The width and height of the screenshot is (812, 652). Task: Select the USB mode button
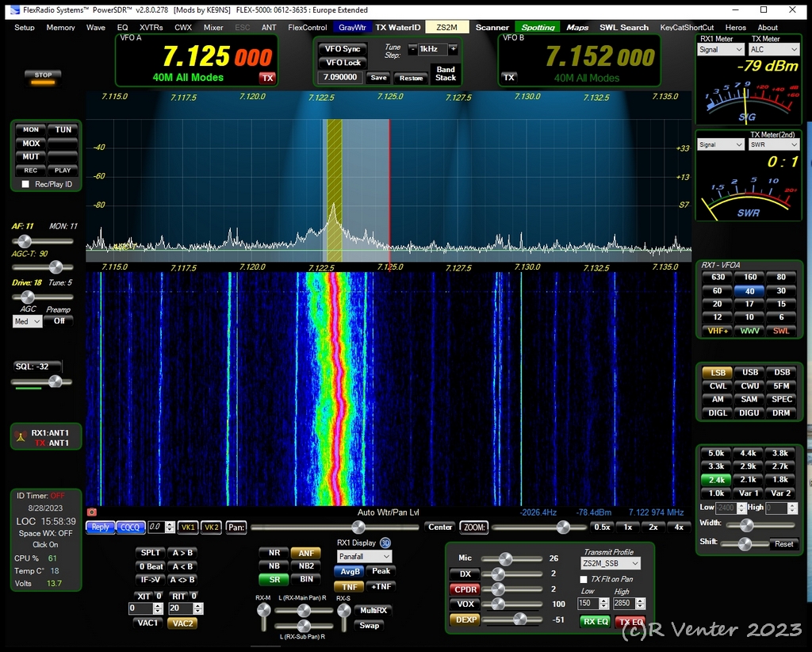click(x=749, y=372)
